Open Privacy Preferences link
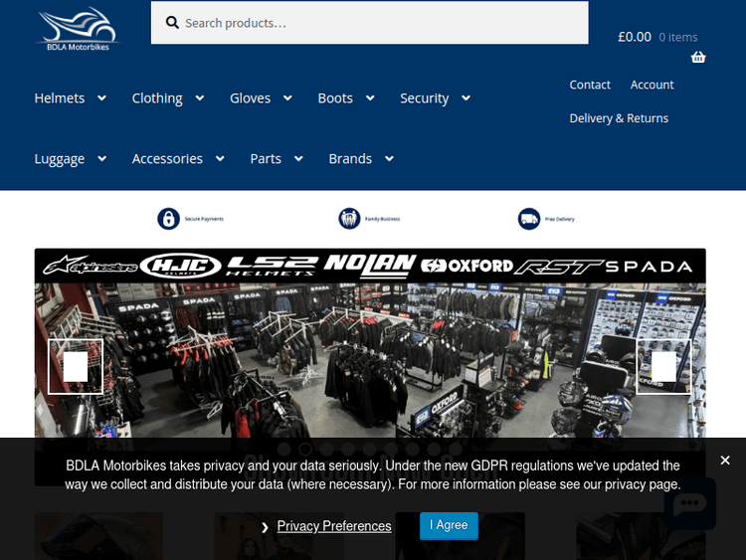The height and width of the screenshot is (560, 746). click(334, 526)
